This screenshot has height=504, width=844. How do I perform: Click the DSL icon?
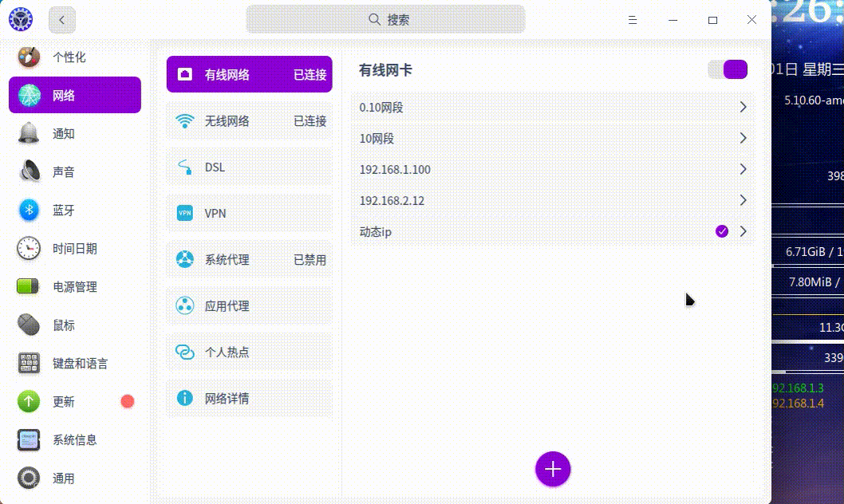(x=185, y=167)
